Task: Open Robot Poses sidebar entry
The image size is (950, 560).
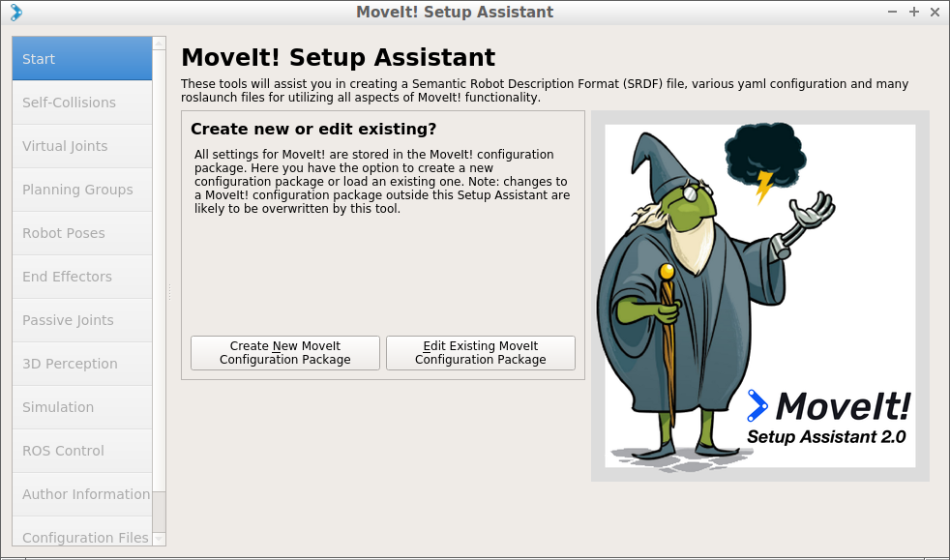Action: point(82,233)
